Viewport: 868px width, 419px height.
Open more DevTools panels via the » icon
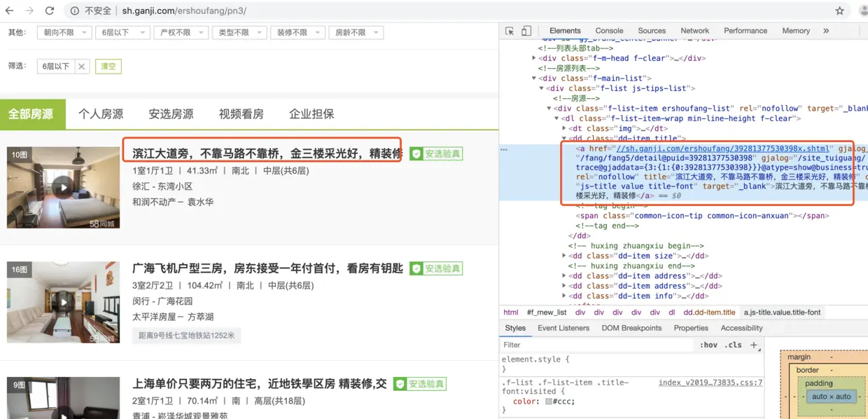click(826, 31)
